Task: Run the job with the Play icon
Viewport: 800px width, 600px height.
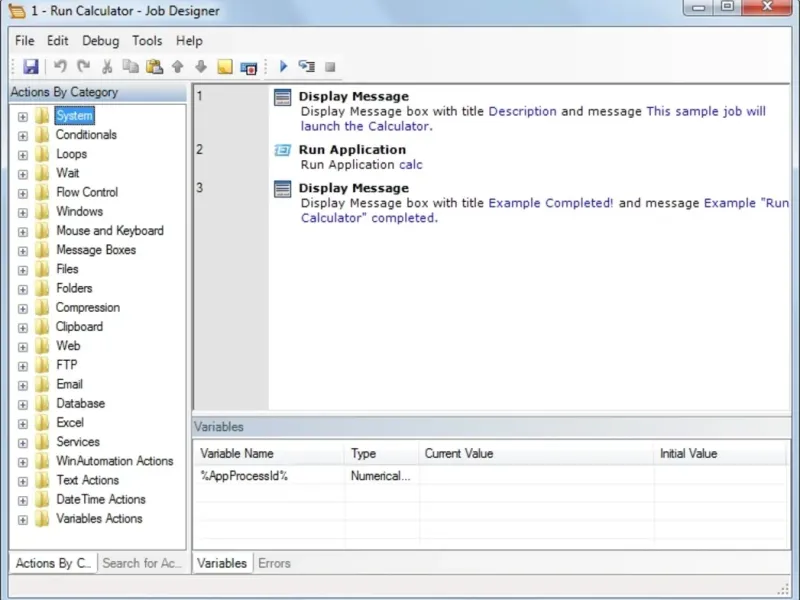Action: (283, 67)
